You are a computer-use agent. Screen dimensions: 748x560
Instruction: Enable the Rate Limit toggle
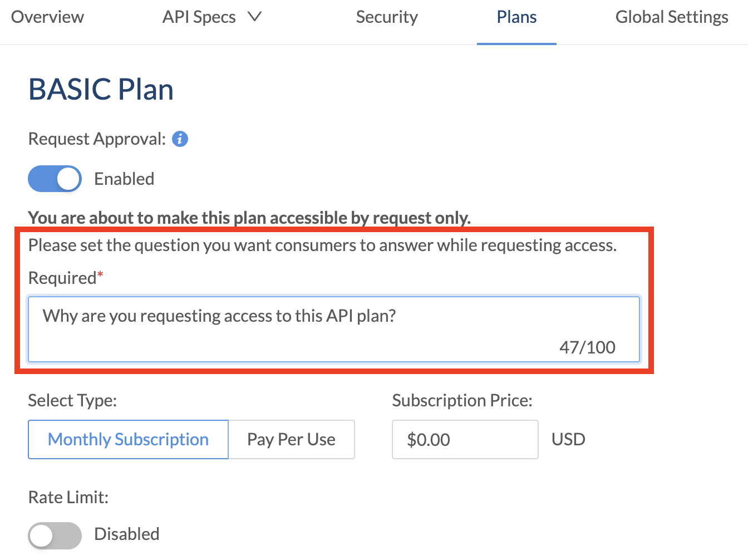[55, 536]
